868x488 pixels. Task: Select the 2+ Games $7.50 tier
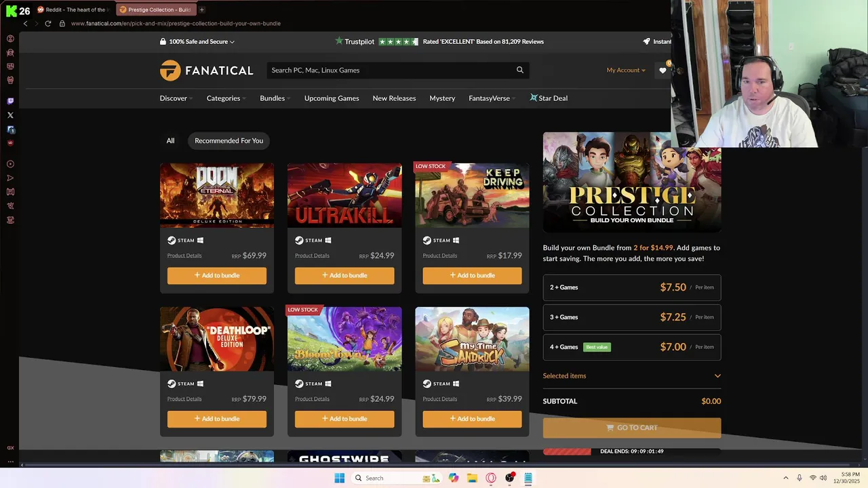click(631, 287)
